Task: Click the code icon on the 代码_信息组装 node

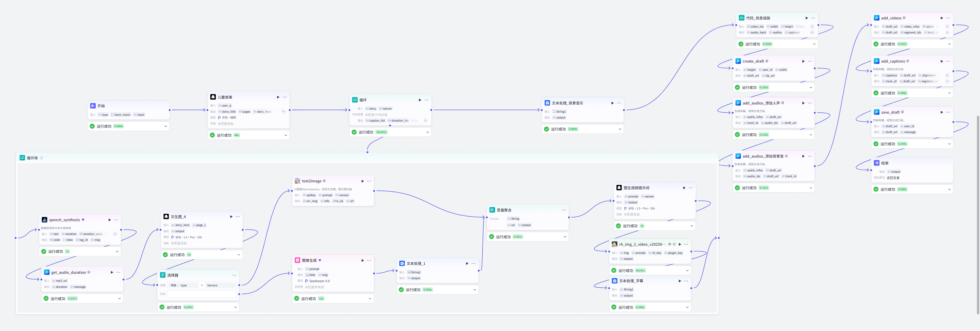Action: click(741, 18)
